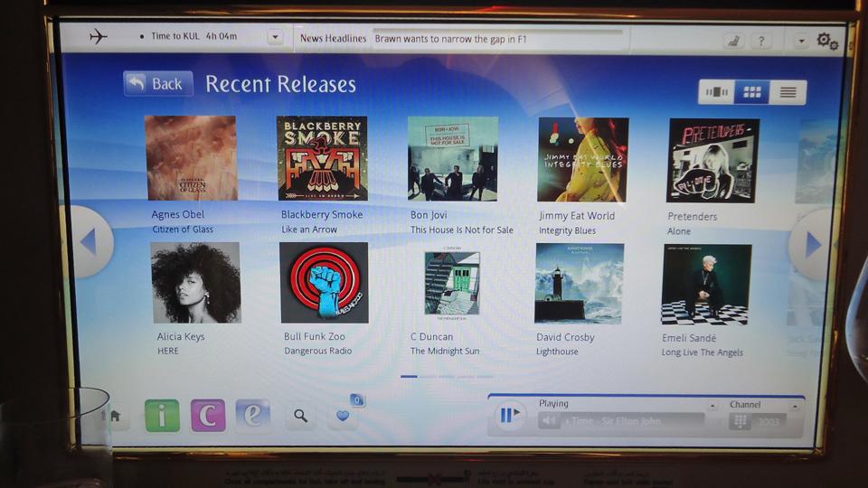Open Bull Funk Zoo album cover
868x488 pixels.
point(324,283)
